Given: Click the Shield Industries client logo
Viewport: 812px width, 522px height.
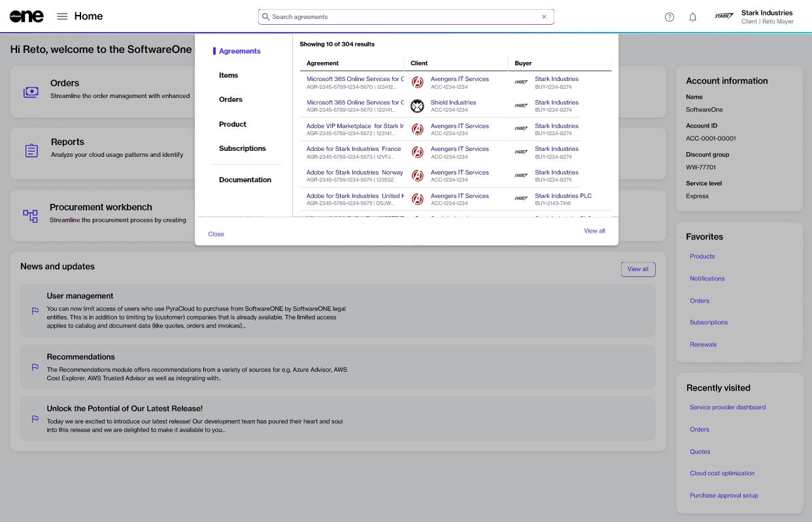Looking at the screenshot, I should 417,106.
